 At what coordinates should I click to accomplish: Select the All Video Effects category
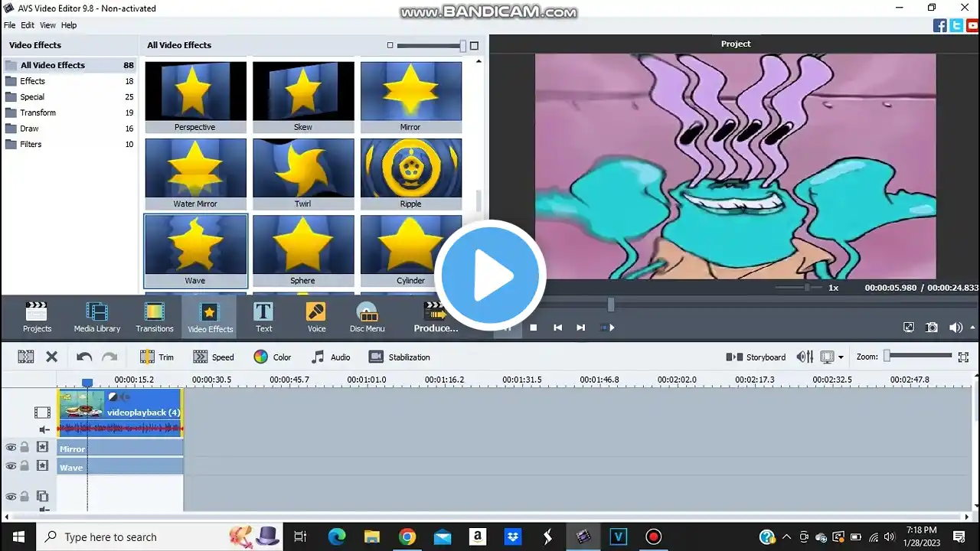pos(69,65)
